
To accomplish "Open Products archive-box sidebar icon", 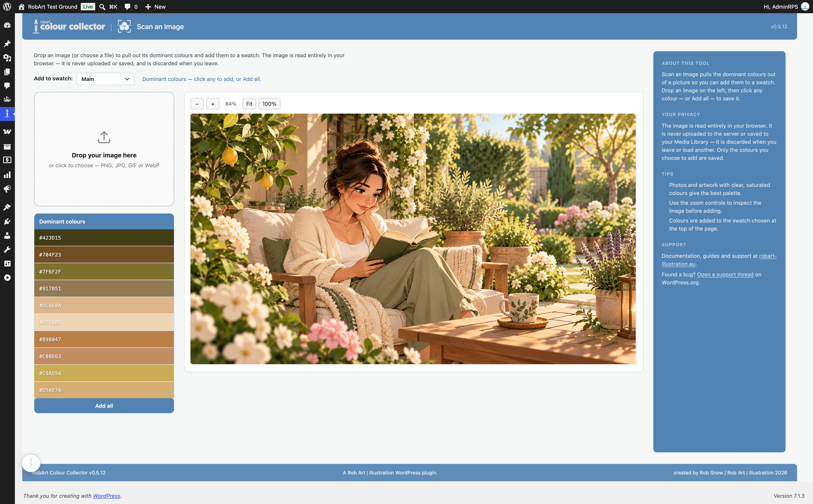I will (x=7, y=146).
